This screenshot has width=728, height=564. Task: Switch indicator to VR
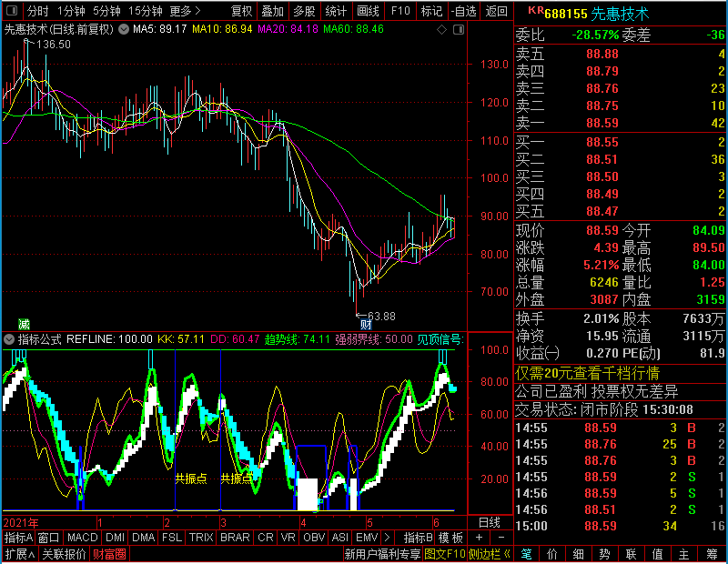(x=288, y=538)
